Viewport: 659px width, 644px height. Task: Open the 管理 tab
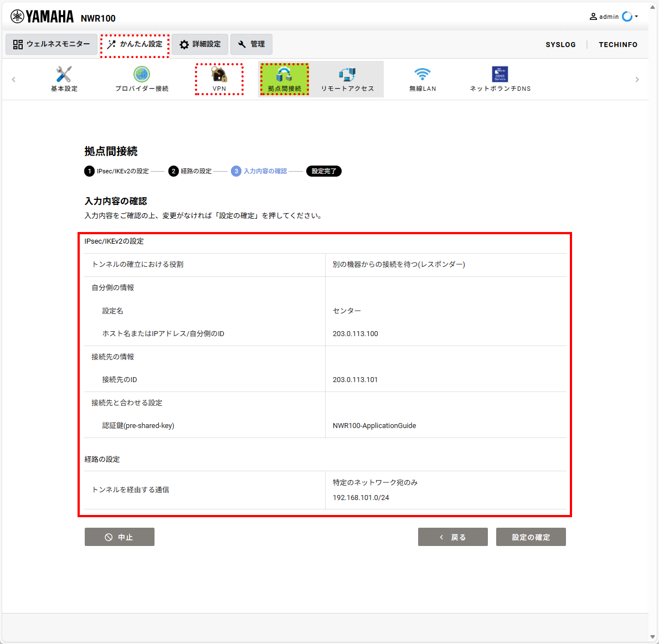251,44
